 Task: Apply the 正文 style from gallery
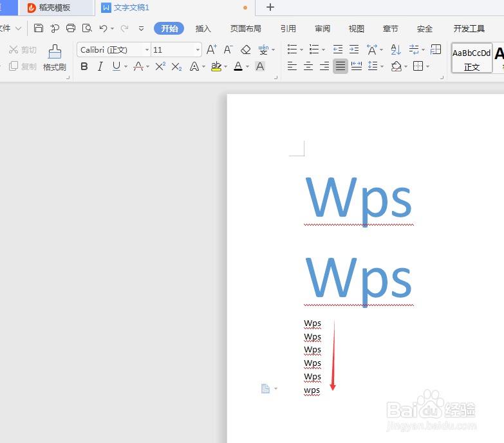[472, 59]
